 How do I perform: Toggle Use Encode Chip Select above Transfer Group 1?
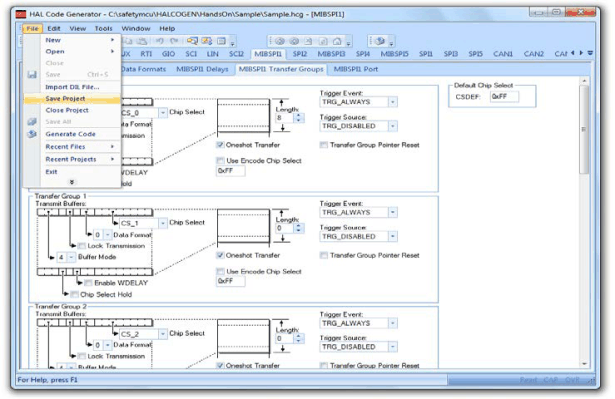coord(220,160)
